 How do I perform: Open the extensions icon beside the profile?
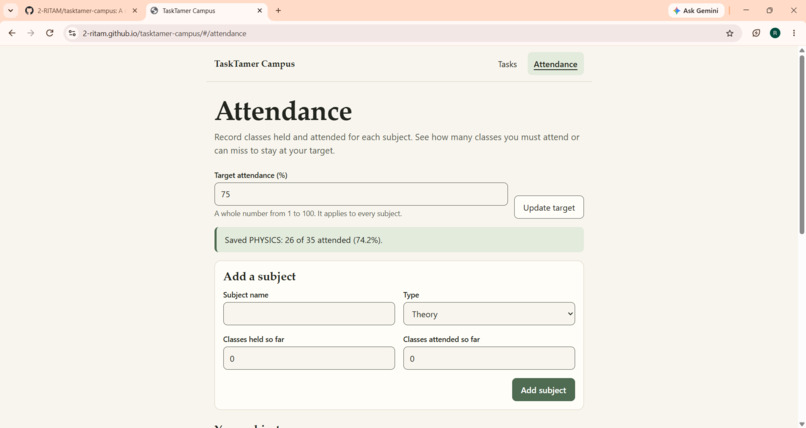pos(756,33)
